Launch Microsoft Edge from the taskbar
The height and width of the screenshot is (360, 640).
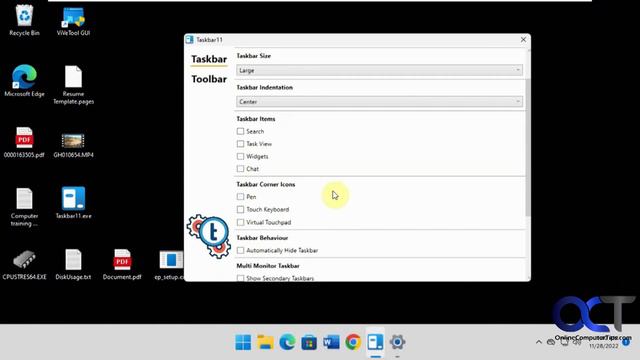pos(287,342)
